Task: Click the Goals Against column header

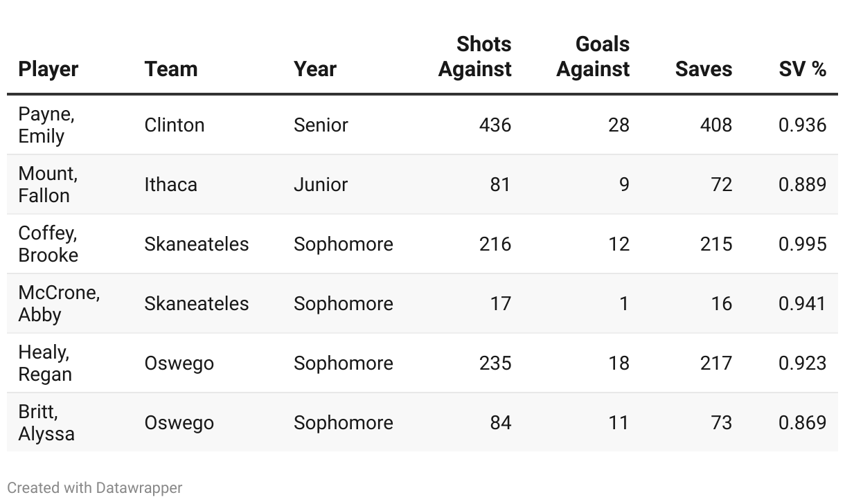Action: click(x=594, y=57)
